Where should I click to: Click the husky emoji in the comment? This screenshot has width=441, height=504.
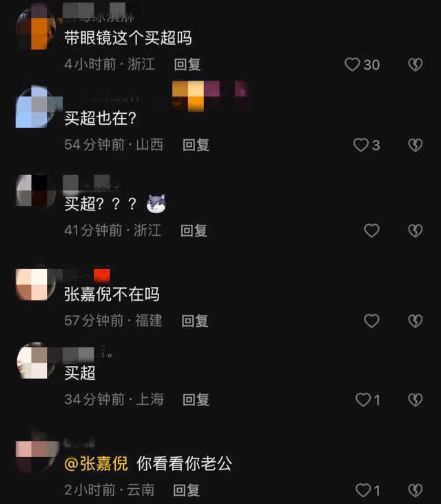click(156, 203)
